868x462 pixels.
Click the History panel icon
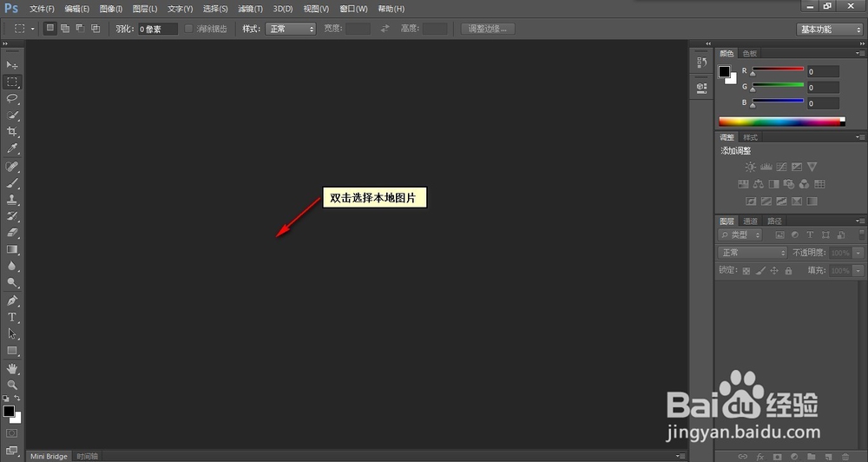click(701, 63)
